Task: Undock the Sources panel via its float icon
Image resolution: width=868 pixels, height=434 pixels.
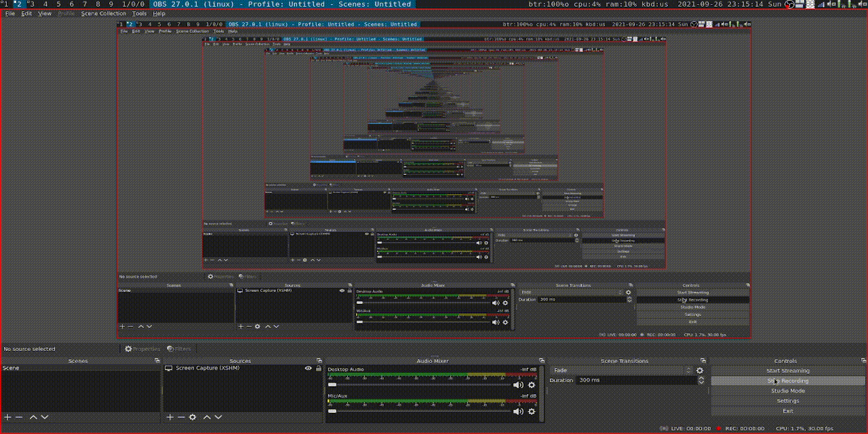Action: (x=320, y=360)
